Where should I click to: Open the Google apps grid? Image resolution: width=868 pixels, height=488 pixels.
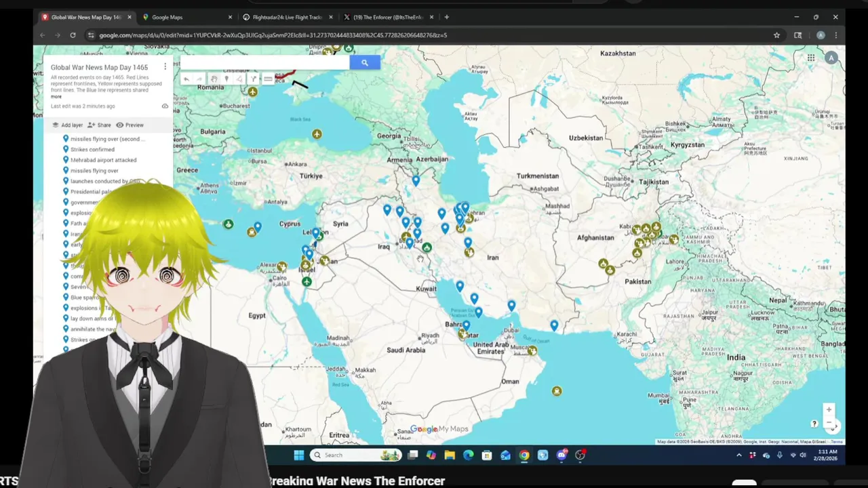click(811, 58)
